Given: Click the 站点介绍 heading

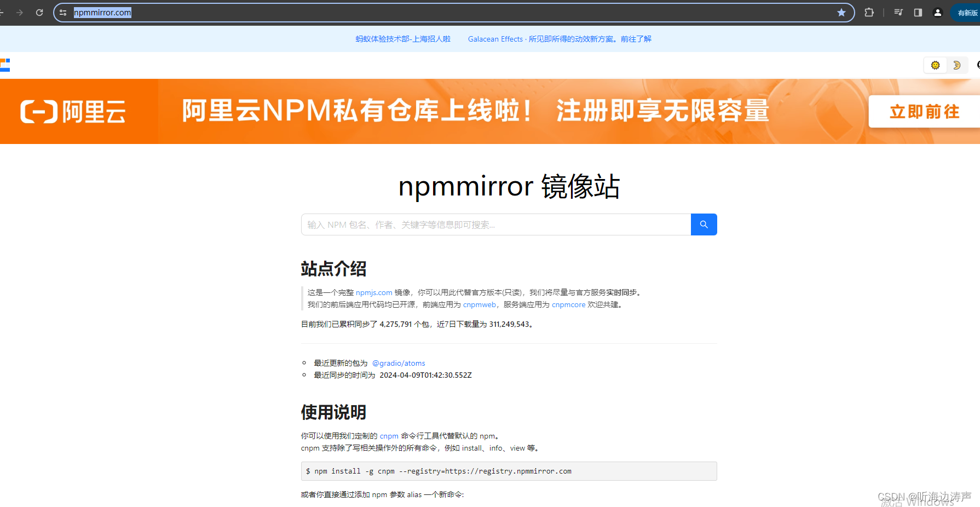Looking at the screenshot, I should point(333,269).
